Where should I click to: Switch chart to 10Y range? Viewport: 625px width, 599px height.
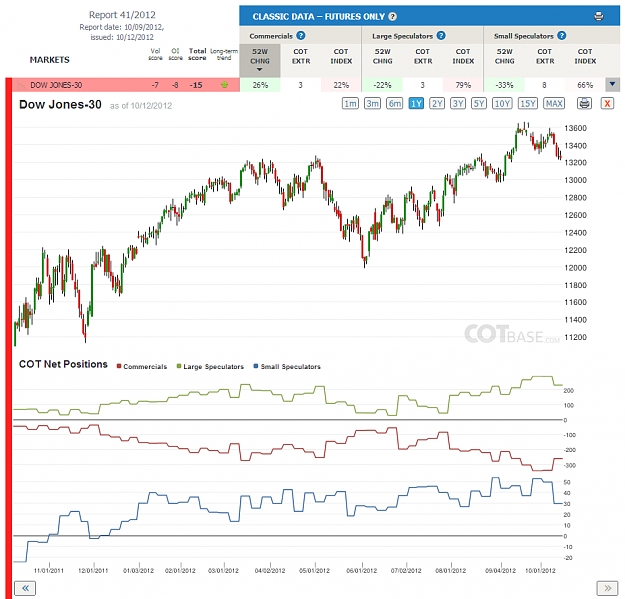click(502, 104)
